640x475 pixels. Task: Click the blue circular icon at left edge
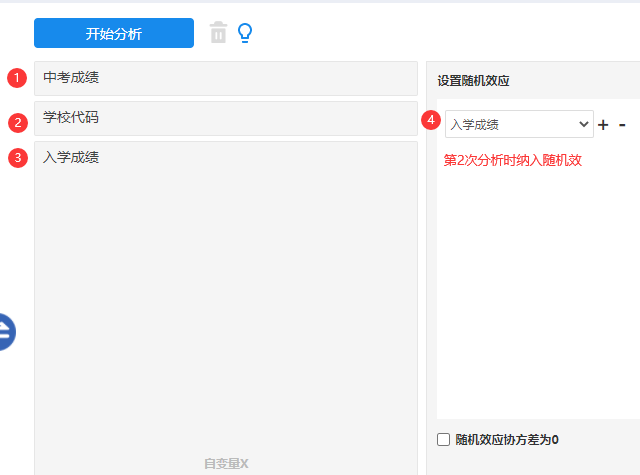(4, 331)
